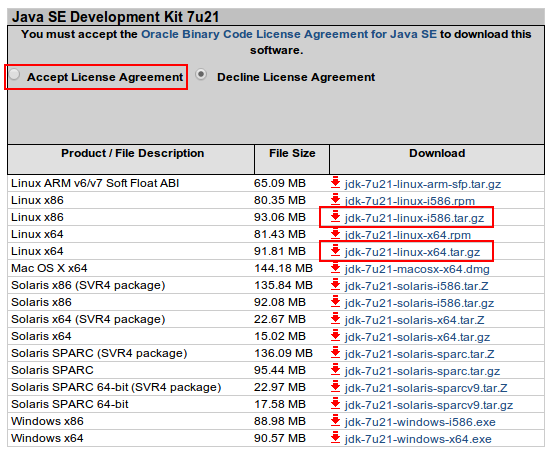Click download icon for jdk-7u21-linux-i586.rpm
Image resolution: width=551 pixels, height=452 pixels.
coord(336,200)
